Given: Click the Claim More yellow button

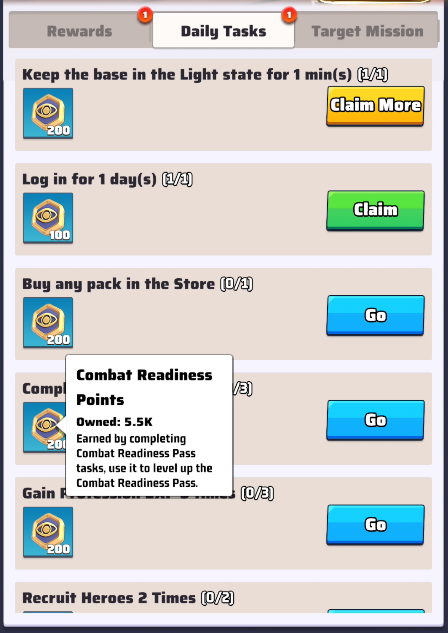Looking at the screenshot, I should (375, 106).
